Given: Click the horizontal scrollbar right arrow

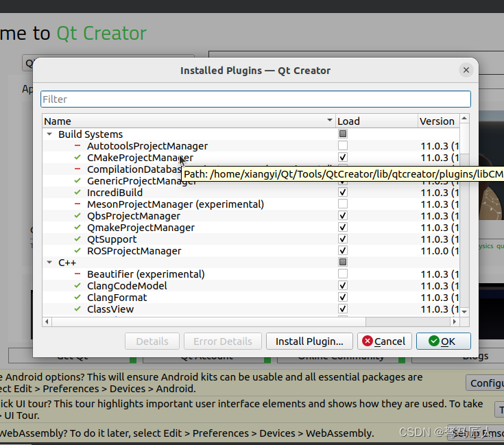Looking at the screenshot, I should (x=454, y=322).
